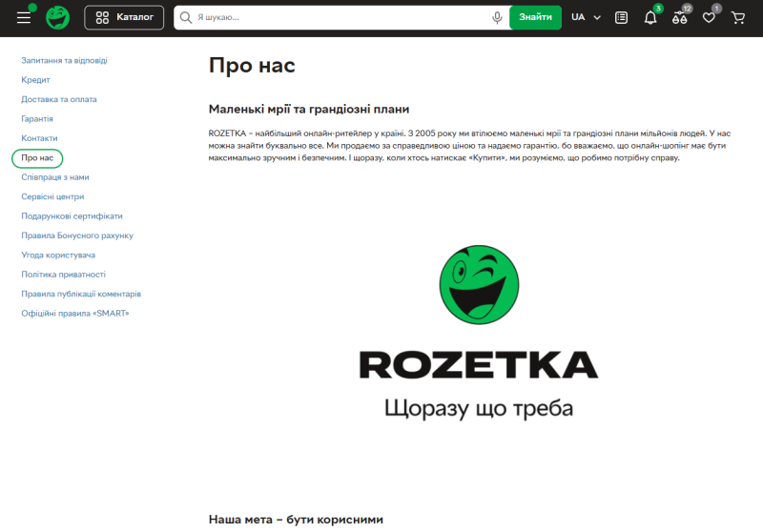Open 'Подарункові сертифікати' link
This screenshot has width=763, height=532.
[72, 216]
